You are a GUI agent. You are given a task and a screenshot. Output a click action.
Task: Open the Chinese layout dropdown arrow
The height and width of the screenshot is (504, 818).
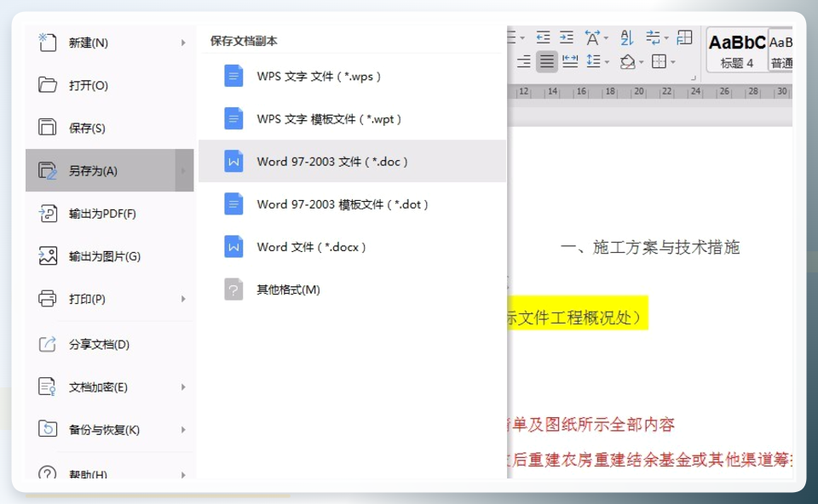(606, 38)
